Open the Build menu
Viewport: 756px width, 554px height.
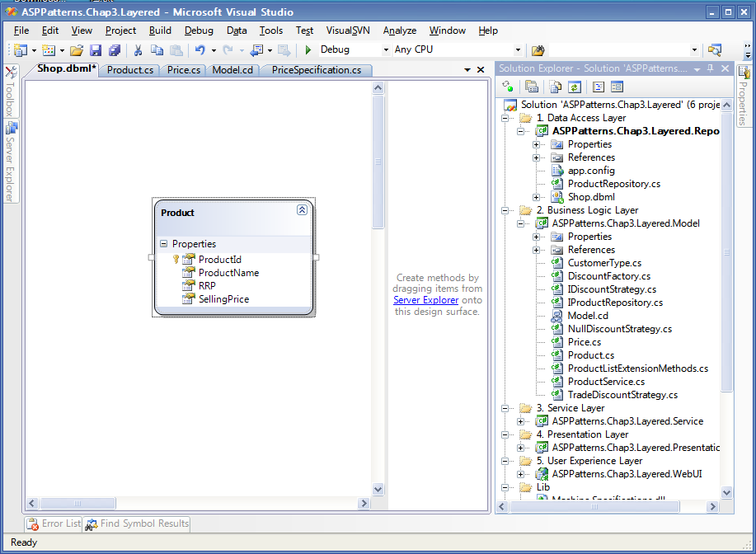[160, 31]
